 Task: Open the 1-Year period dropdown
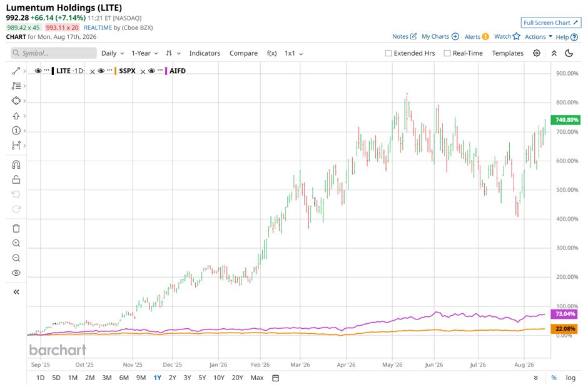pos(144,53)
